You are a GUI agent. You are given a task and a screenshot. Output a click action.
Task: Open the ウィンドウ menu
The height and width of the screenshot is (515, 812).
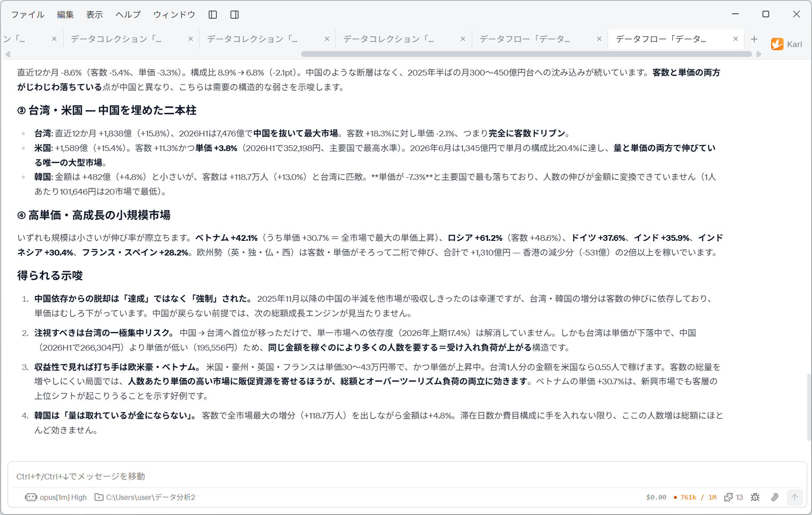[174, 15]
